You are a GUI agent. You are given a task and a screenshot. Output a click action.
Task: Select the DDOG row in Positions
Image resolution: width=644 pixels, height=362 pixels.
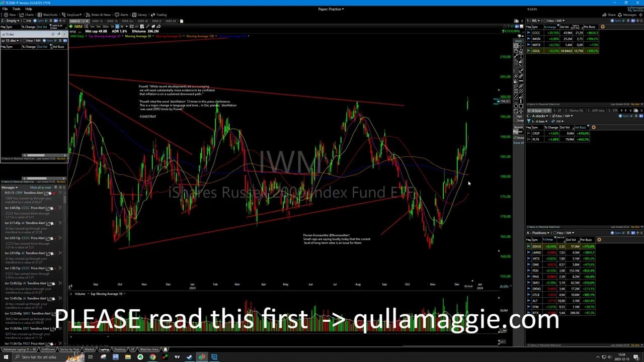(560, 247)
